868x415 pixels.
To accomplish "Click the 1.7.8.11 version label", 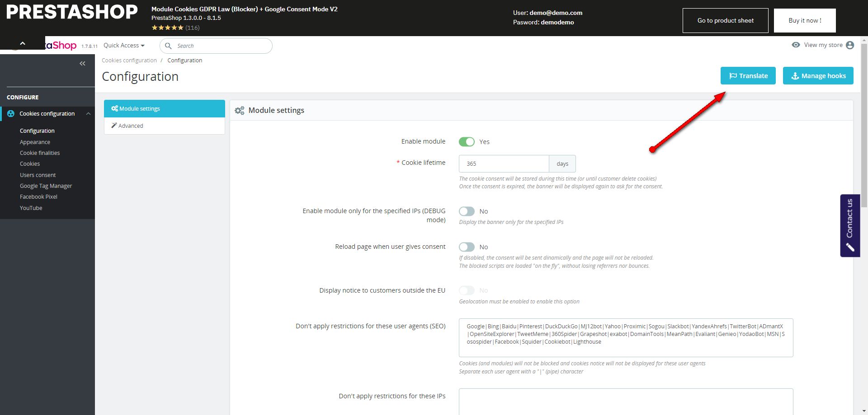I will point(90,46).
